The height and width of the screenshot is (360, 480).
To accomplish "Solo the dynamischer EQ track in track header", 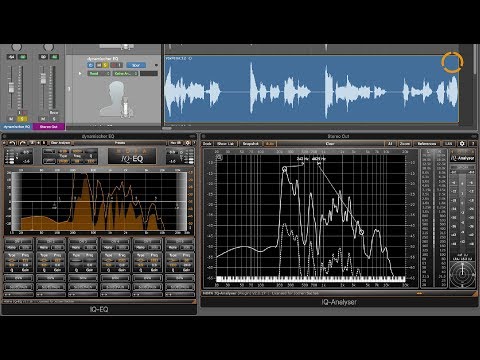I will pos(105,65).
